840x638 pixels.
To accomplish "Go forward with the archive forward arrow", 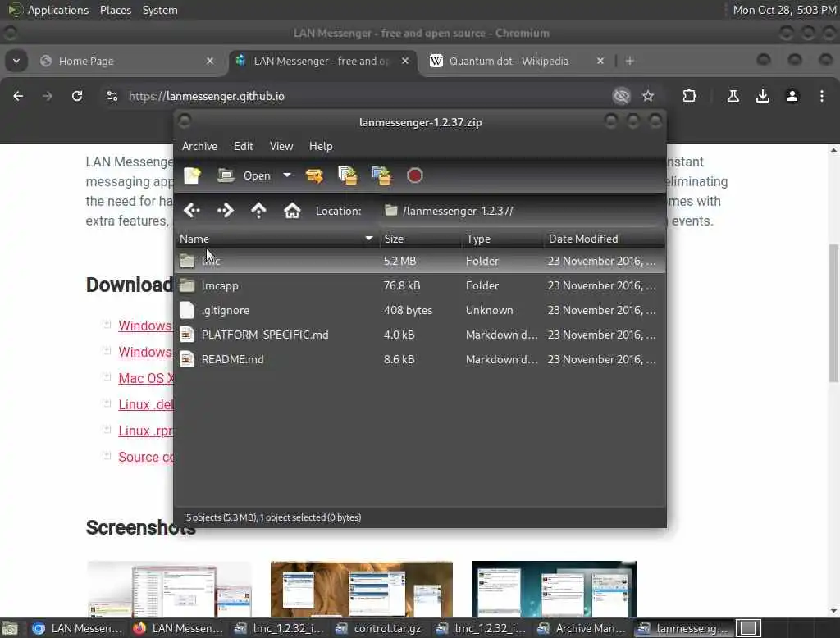I will tap(226, 211).
